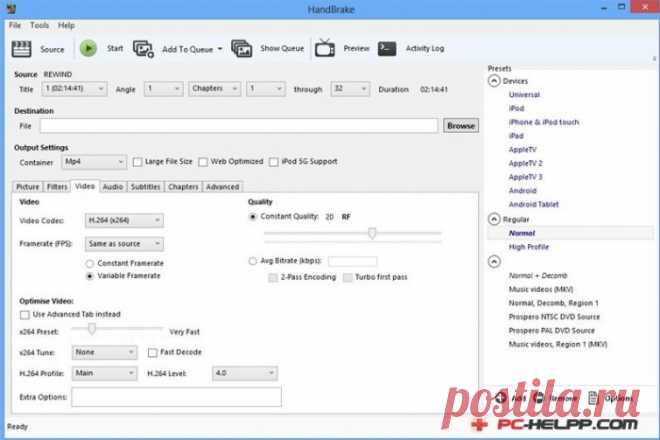Open the Video Codec dropdown
Viewport: 660px width, 440px height.
pyautogui.click(x=124, y=220)
